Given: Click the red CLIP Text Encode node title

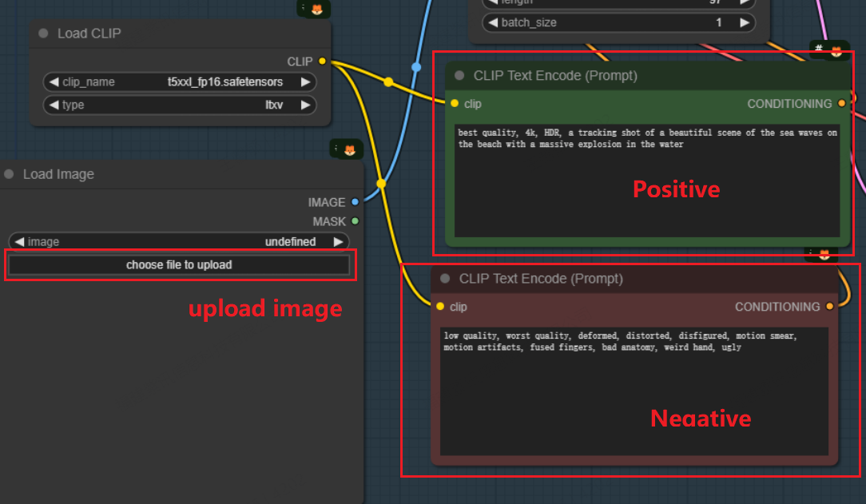Looking at the screenshot, I should point(541,279).
